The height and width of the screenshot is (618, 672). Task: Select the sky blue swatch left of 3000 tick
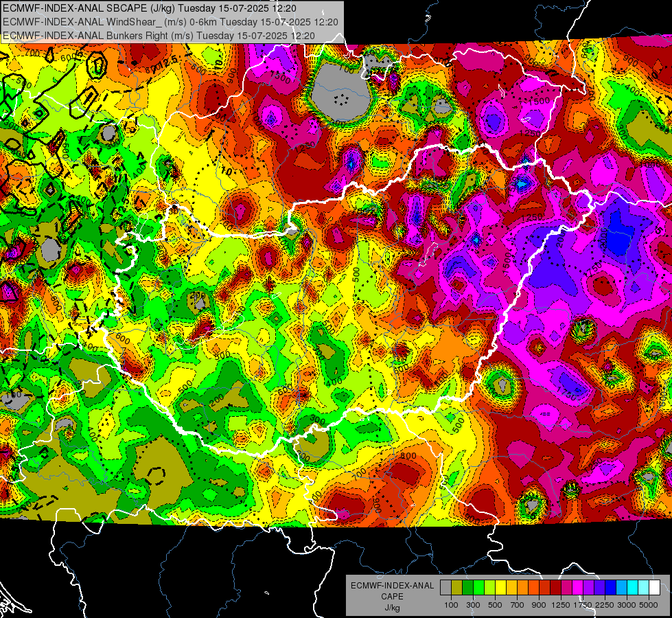(x=621, y=588)
